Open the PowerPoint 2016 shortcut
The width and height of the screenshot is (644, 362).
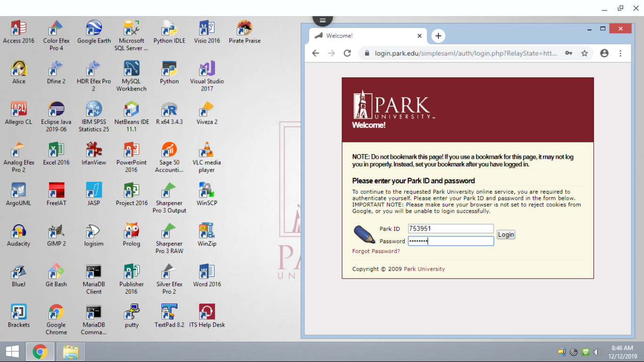[131, 157]
